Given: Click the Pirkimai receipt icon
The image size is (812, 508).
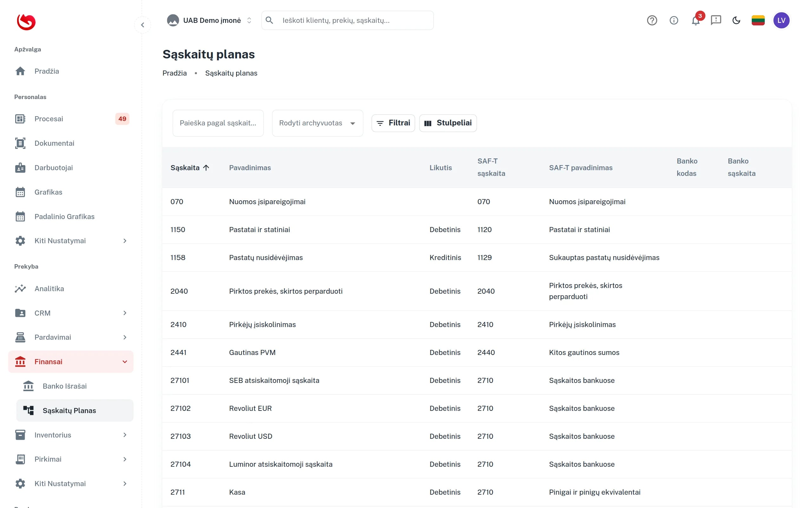Looking at the screenshot, I should 20,459.
